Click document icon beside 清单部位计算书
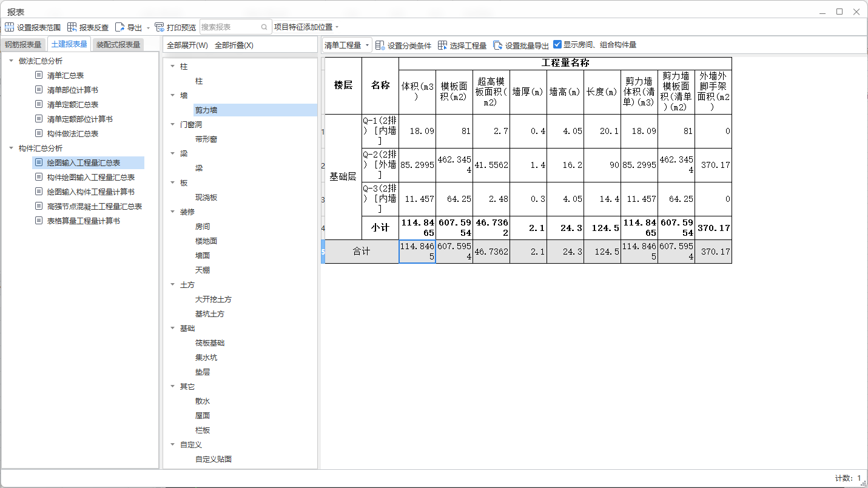The image size is (868, 488). click(39, 90)
